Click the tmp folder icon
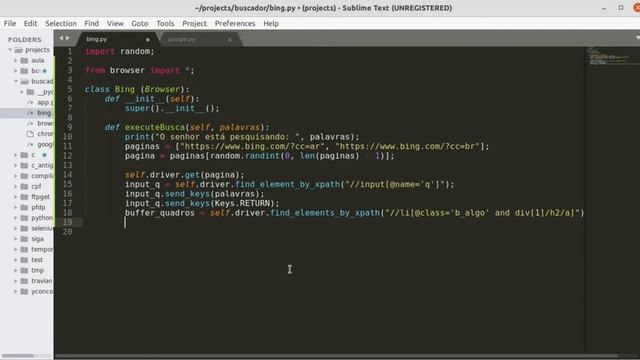The image size is (640, 360). pos(24,270)
